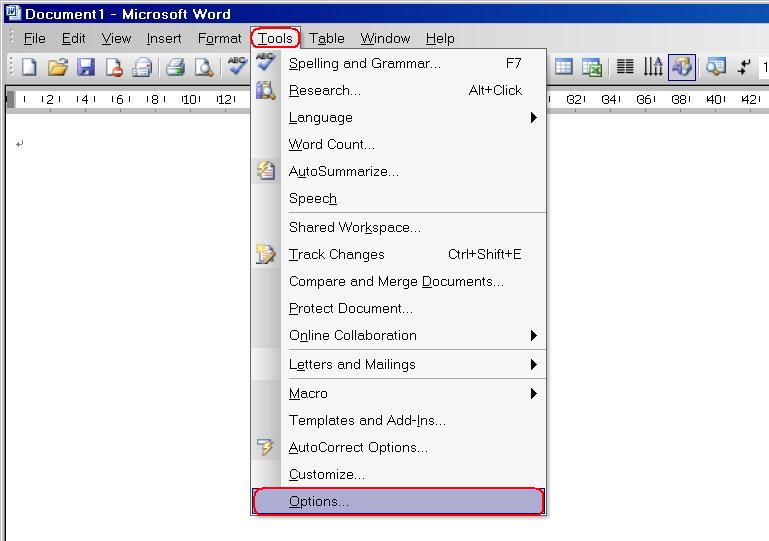
Task: Select Research in the Tools menu
Action: 398,90
